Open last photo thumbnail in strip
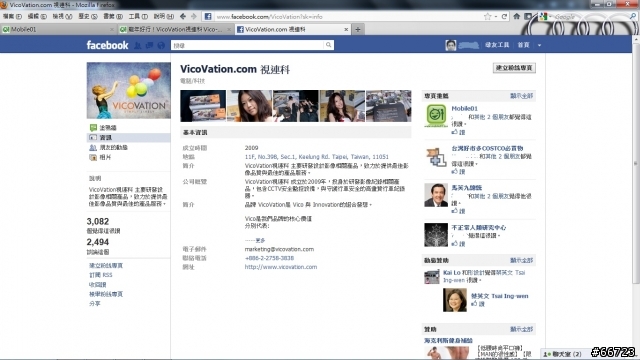 point(389,106)
